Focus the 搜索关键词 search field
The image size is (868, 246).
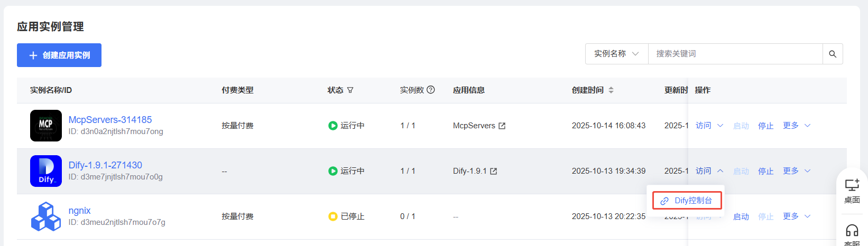[x=735, y=54]
